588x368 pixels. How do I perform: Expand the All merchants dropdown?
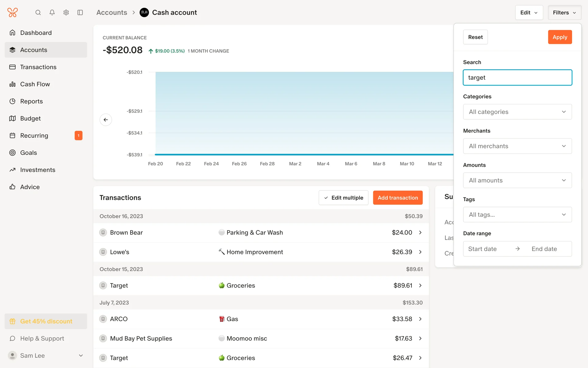[x=517, y=146]
